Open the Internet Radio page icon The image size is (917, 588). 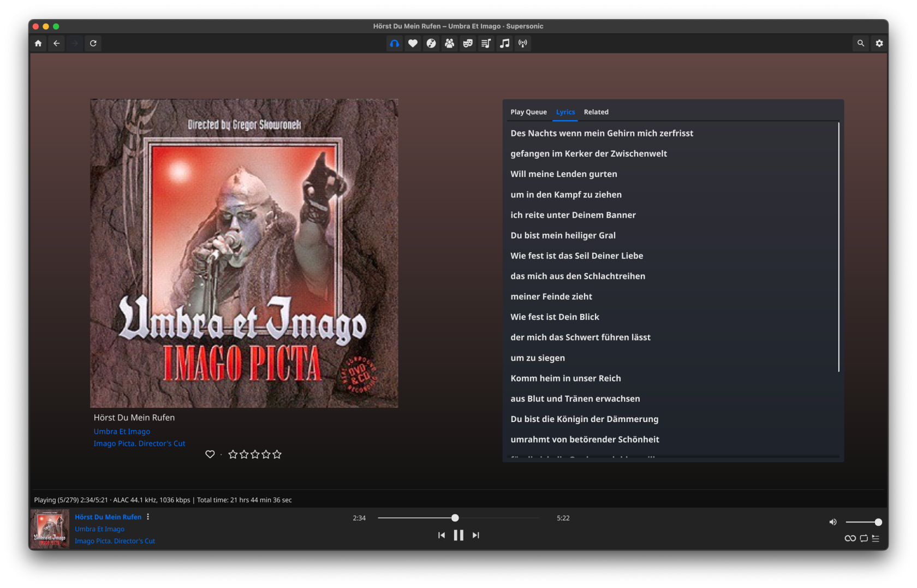point(523,44)
